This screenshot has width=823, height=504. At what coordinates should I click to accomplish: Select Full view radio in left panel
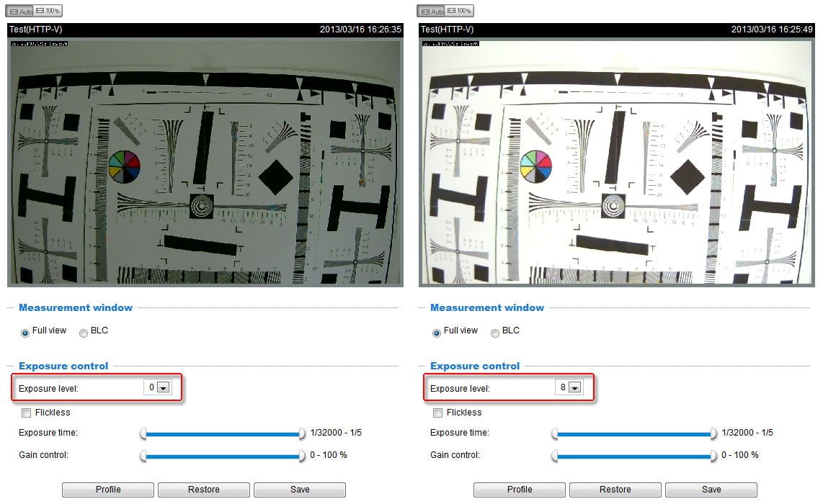(25, 333)
